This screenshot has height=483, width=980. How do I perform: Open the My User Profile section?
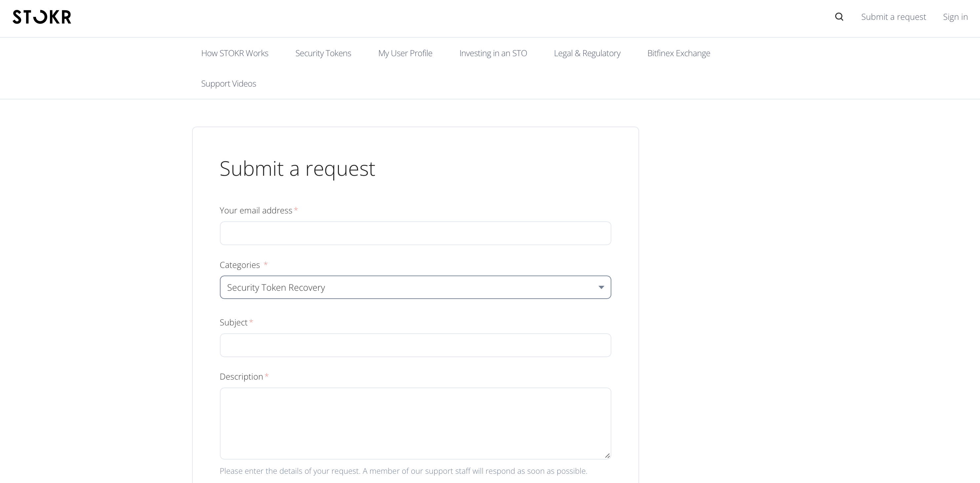tap(405, 53)
